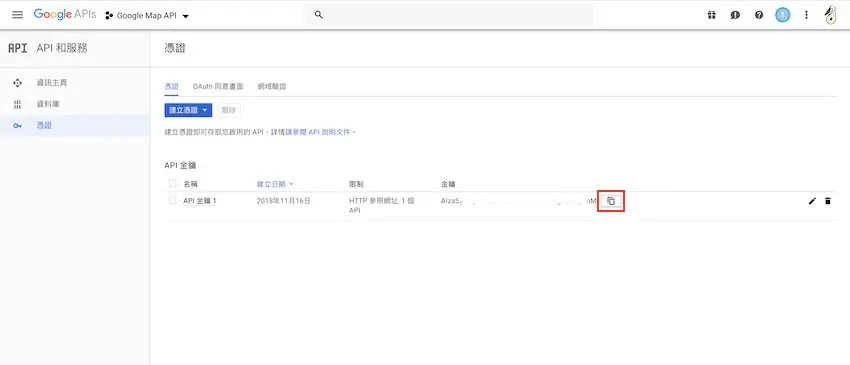Open the gift free trial icon
850x365 pixels.
(711, 15)
